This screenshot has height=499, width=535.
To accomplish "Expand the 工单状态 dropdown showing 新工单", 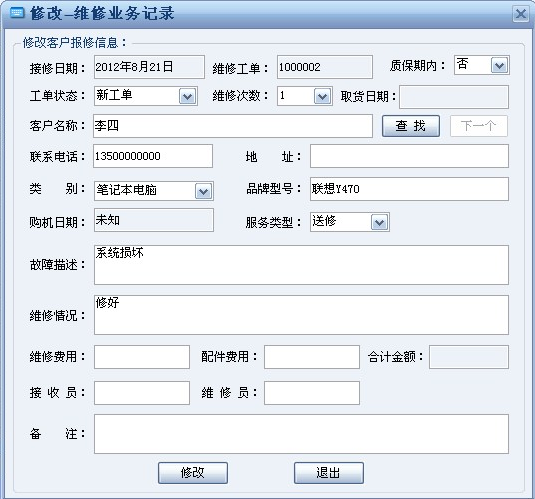I will pyautogui.click(x=188, y=96).
